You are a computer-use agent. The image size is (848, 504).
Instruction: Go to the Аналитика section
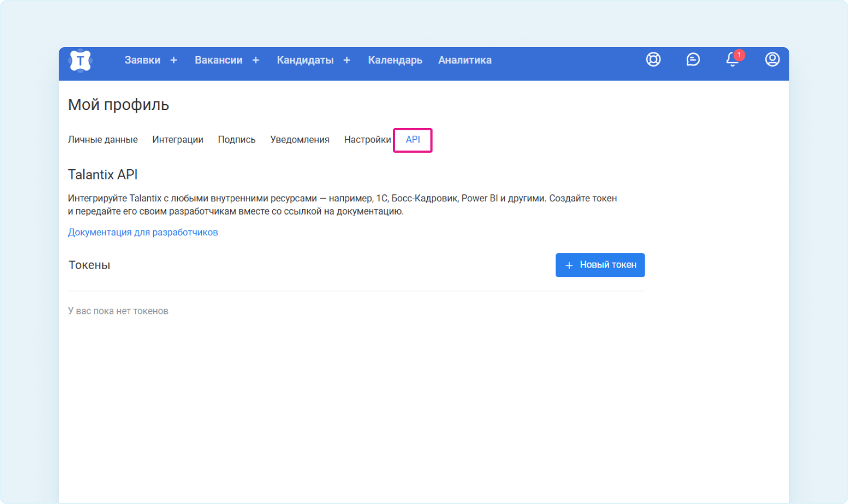coord(465,60)
